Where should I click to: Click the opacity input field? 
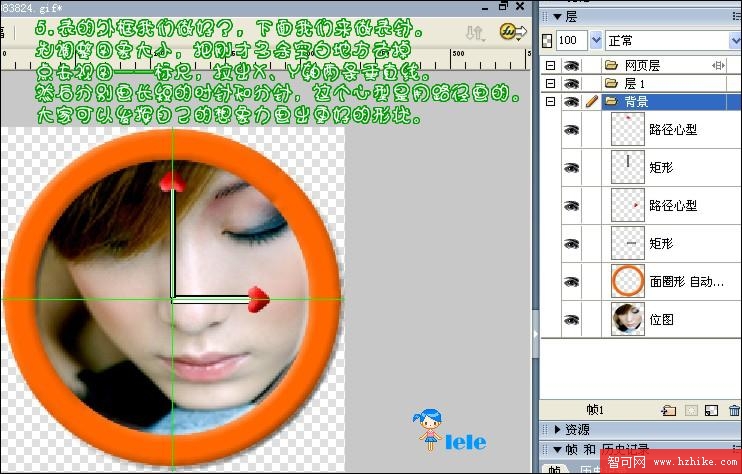pyautogui.click(x=571, y=41)
